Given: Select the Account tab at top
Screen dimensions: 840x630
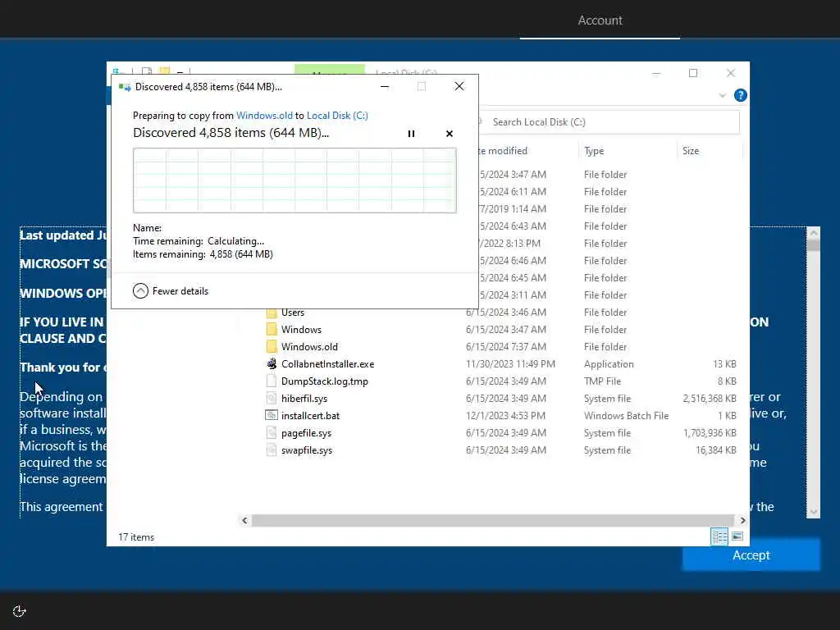Looking at the screenshot, I should click(600, 21).
